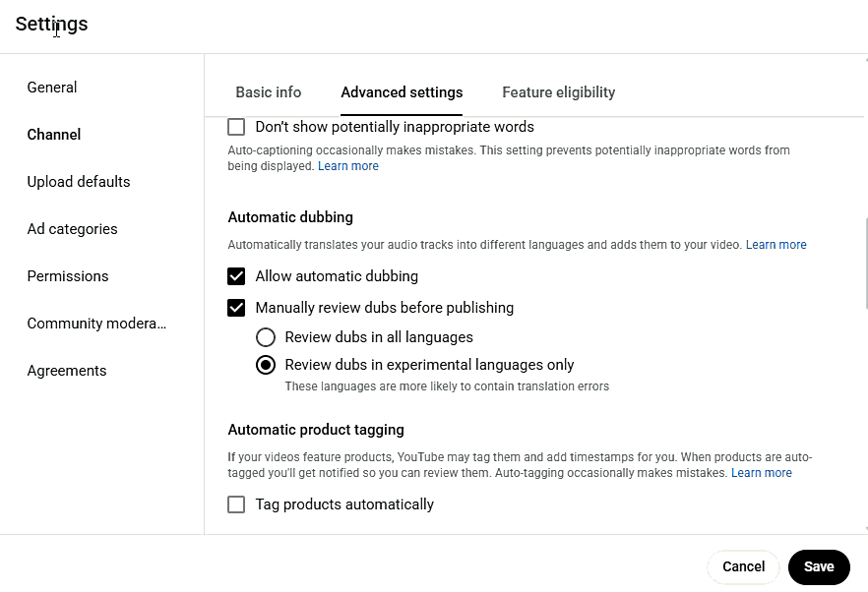Select Review dubs in experimental languages only
Screen dimensions: 868x592
point(266,365)
